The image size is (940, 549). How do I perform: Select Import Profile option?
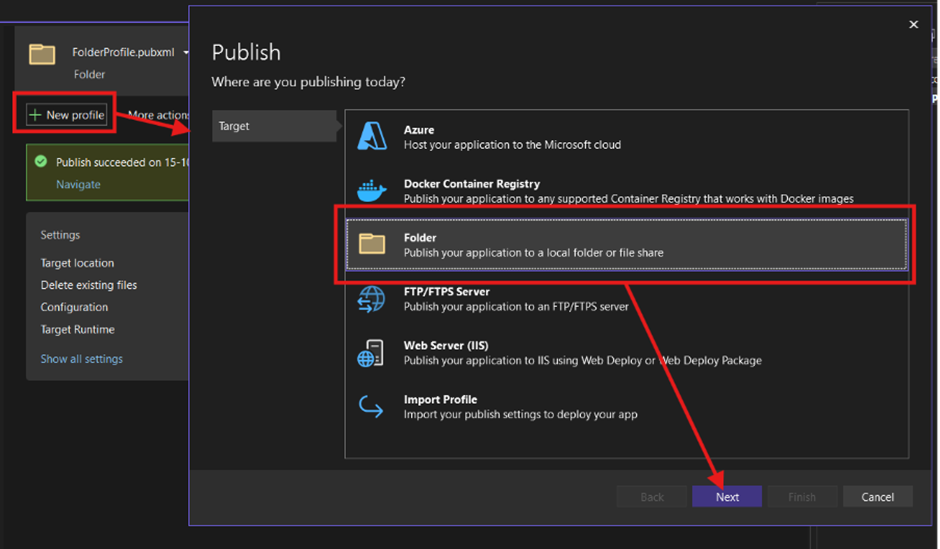coord(626,406)
